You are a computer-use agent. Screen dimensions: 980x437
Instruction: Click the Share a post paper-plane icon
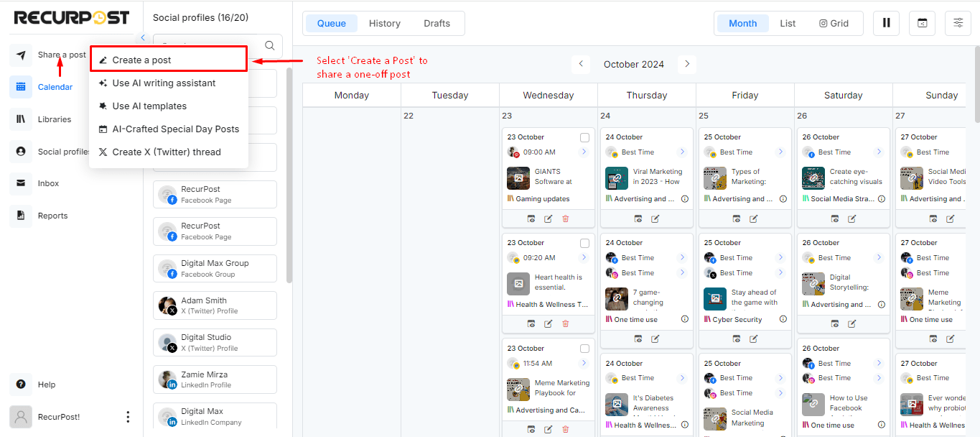point(21,55)
